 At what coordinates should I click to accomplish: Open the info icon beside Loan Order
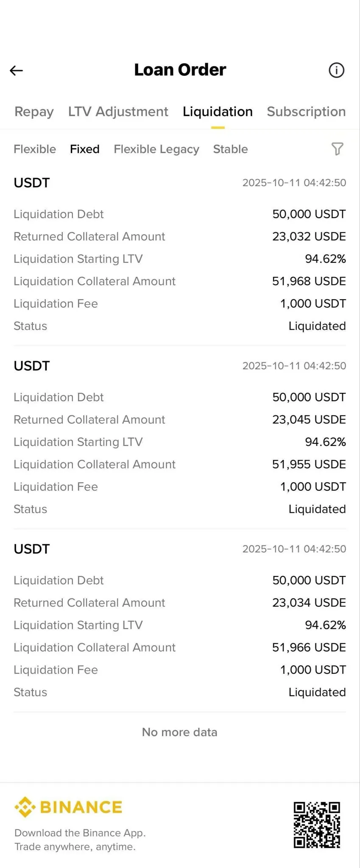click(337, 70)
